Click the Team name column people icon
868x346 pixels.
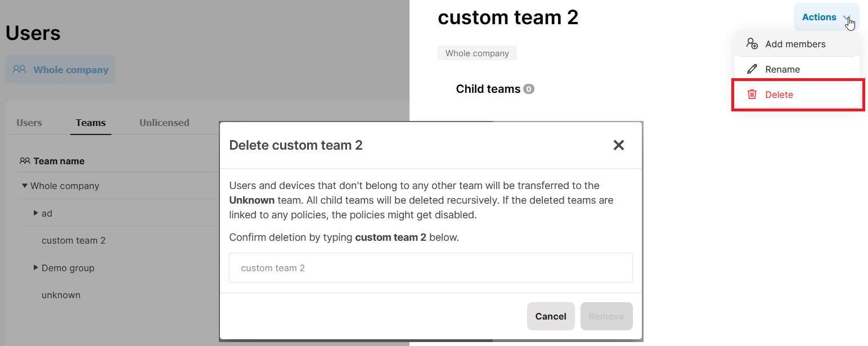25,161
